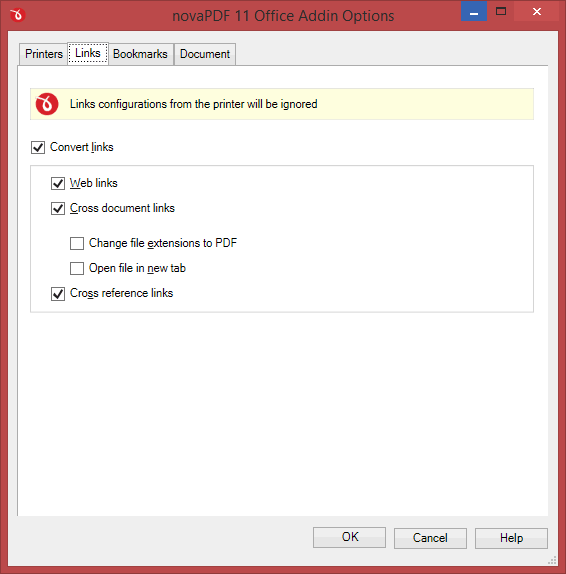566x574 pixels.
Task: Click the Cancel button
Action: coord(430,538)
